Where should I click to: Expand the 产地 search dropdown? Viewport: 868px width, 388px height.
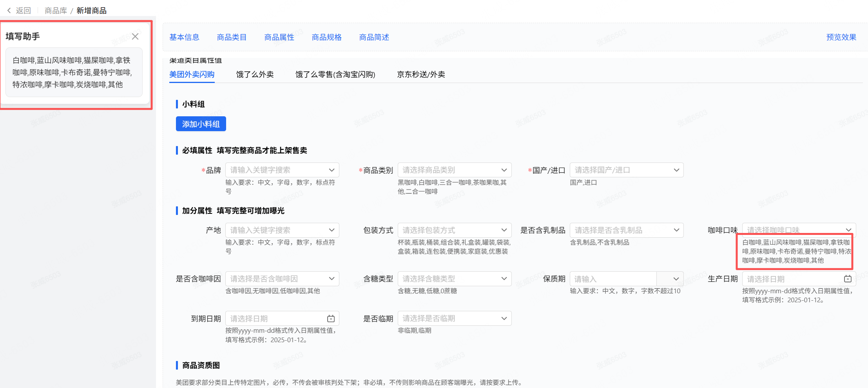coord(282,230)
